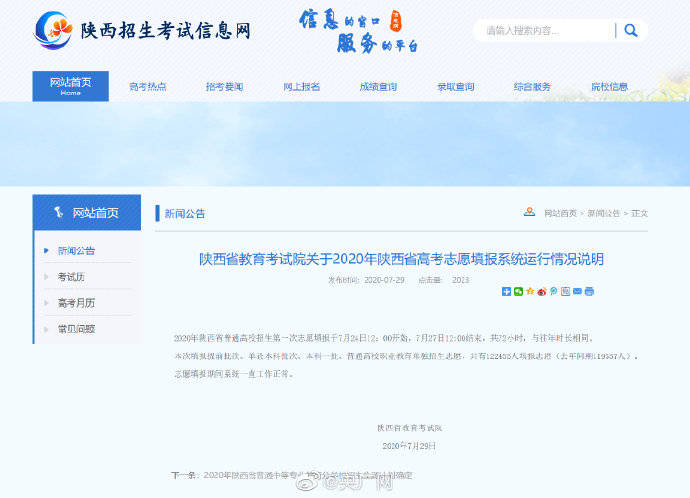Image resolution: width=690 pixels, height=498 pixels.
Task: Share to QZone star icon
Action: click(530, 291)
